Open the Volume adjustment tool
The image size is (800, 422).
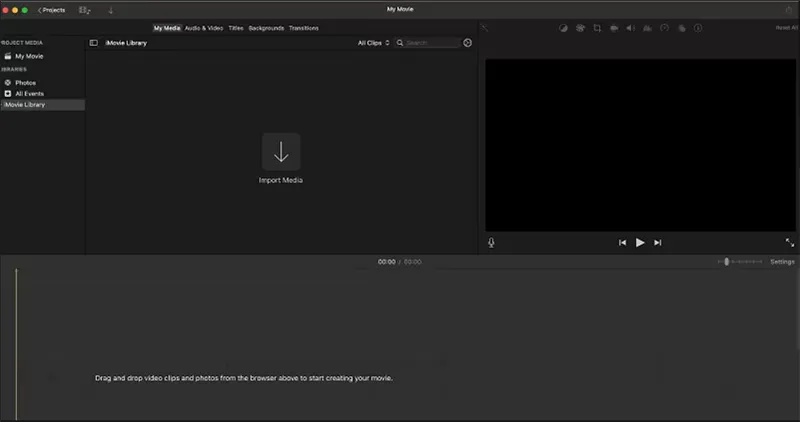tap(631, 28)
